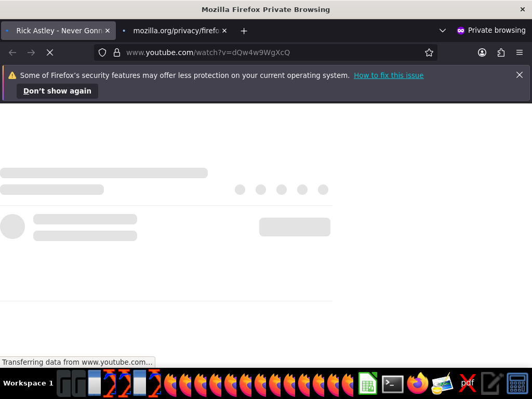The image size is (532, 399).
Task: Click the Private browsing indicator
Action: tap(491, 31)
